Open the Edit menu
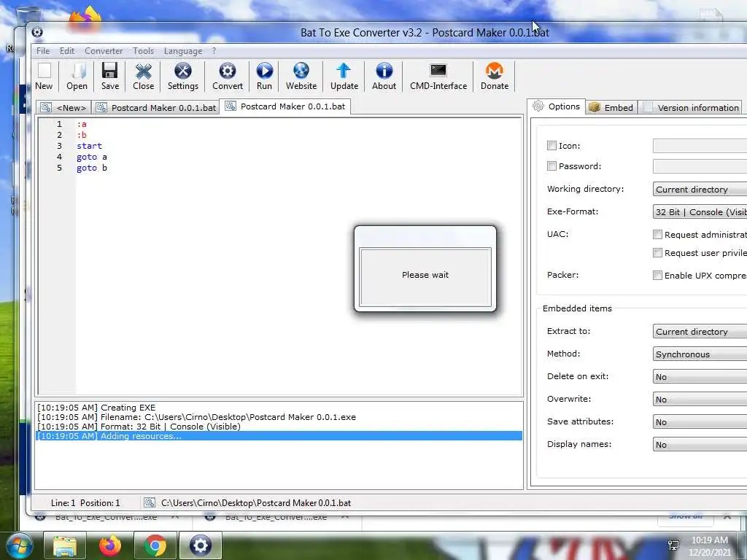The width and height of the screenshot is (747, 560). (66, 50)
